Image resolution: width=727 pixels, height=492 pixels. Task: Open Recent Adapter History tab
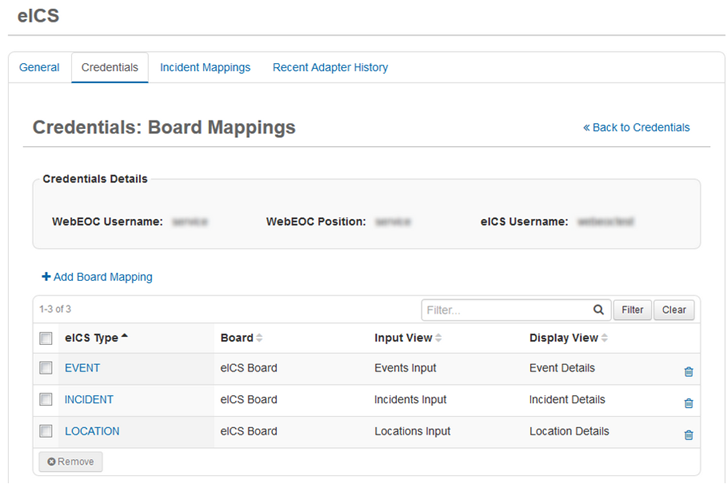pos(330,68)
